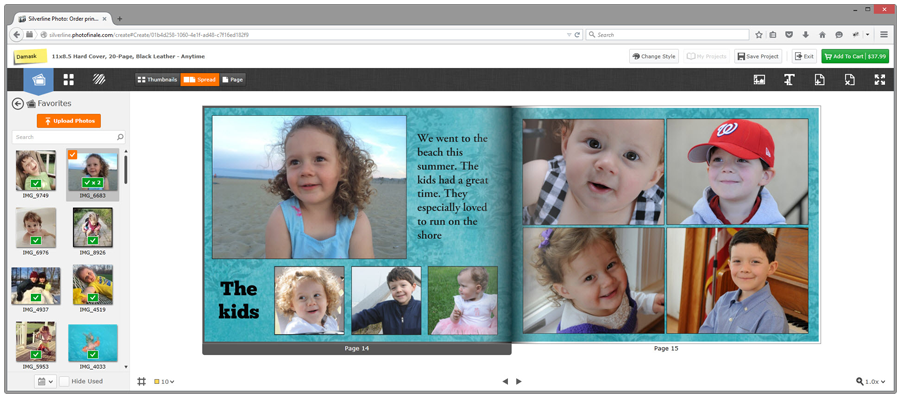Open the URL bar history dropdown arrow
900x400 pixels.
(568, 35)
